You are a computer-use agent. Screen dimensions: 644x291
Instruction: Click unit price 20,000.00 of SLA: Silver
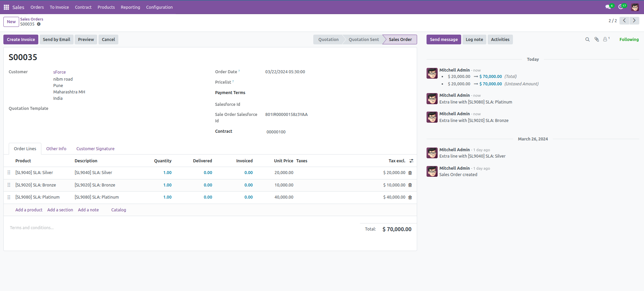tap(284, 173)
